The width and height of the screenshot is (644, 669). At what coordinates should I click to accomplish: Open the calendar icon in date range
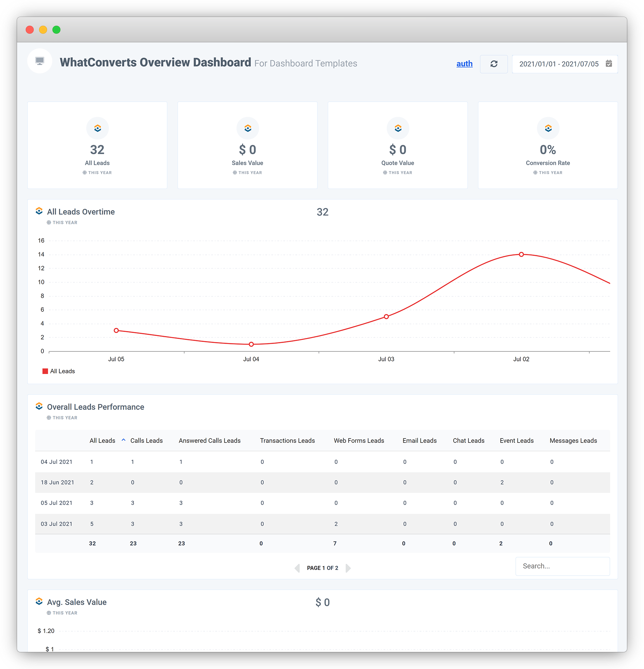click(x=609, y=63)
